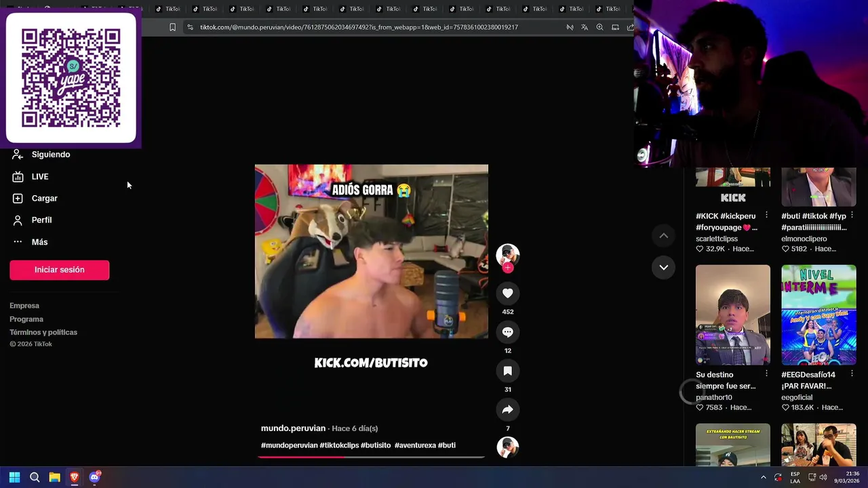Switch to the Brave browser taskbar icon
This screenshot has width=868, height=488.
[x=75, y=477]
